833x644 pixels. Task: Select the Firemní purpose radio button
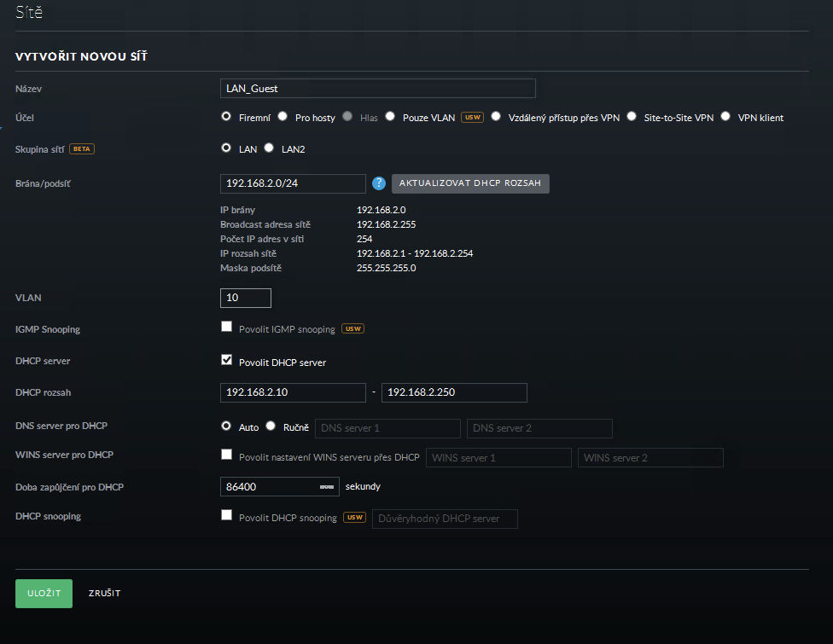pos(226,117)
